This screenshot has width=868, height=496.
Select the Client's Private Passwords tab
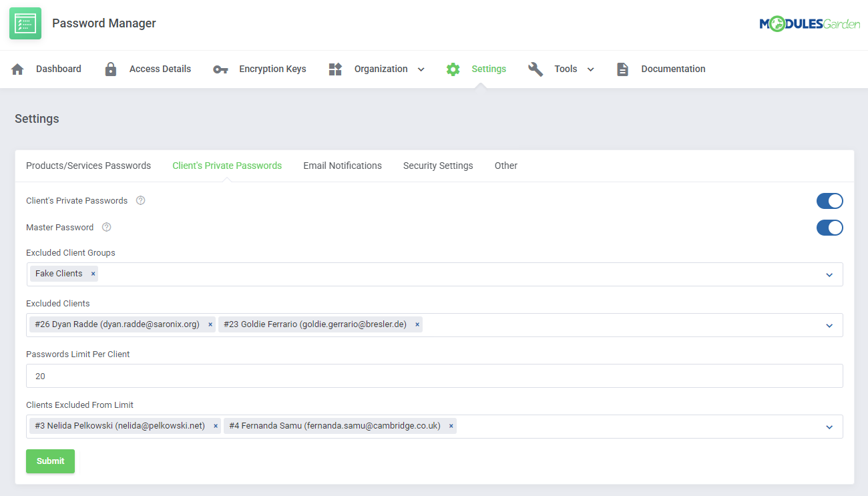[227, 166]
